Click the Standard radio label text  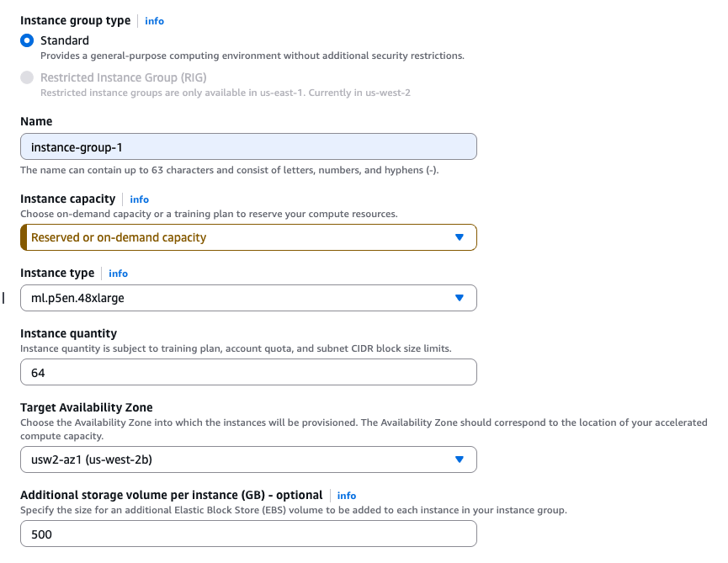coord(65,40)
